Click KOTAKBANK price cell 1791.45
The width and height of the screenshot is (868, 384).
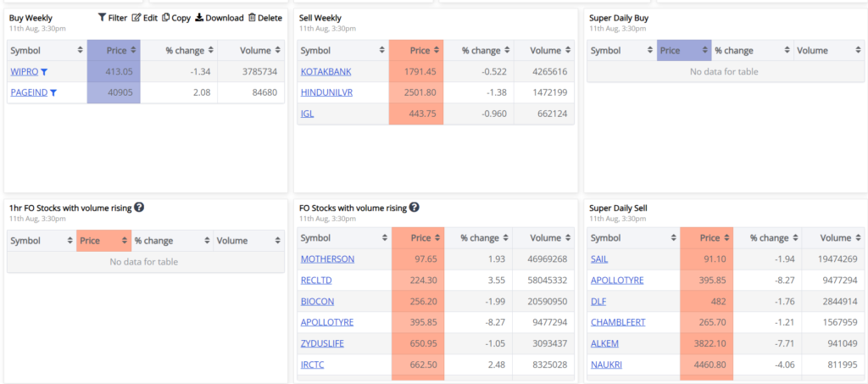point(416,71)
